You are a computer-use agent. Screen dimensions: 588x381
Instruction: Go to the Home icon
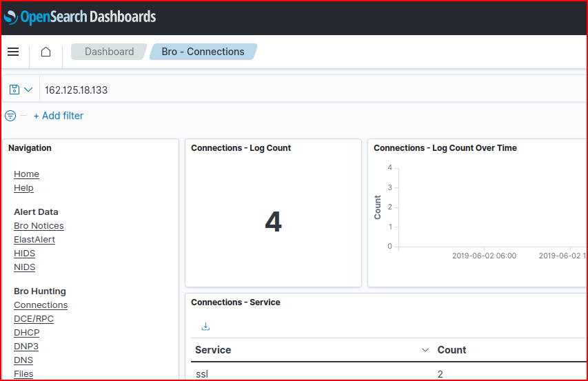(x=45, y=52)
